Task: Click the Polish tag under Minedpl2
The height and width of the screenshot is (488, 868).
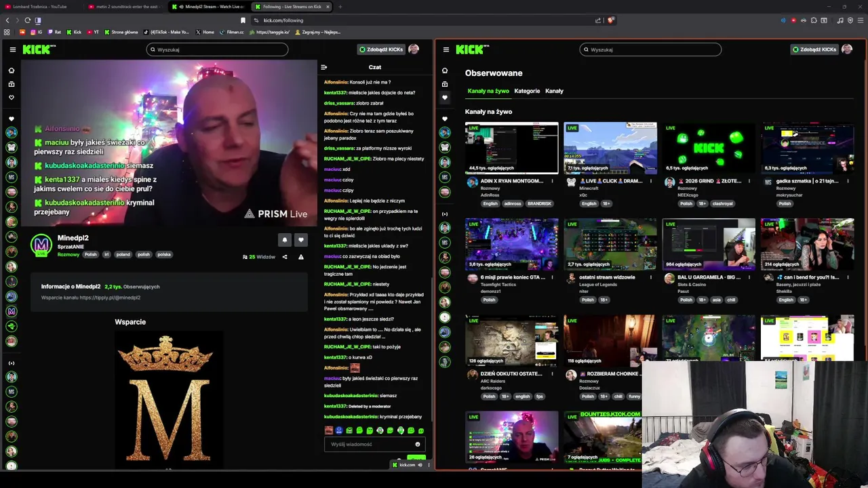Action: point(90,254)
